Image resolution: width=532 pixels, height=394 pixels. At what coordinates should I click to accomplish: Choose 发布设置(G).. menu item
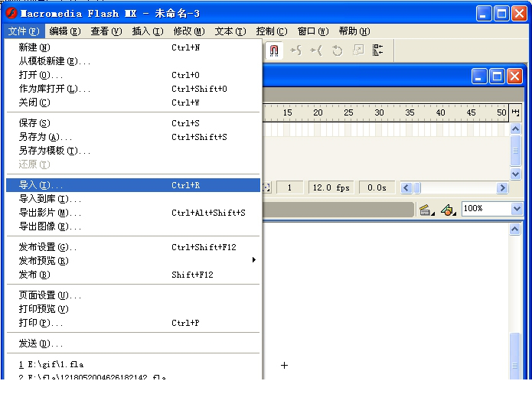[133, 247]
